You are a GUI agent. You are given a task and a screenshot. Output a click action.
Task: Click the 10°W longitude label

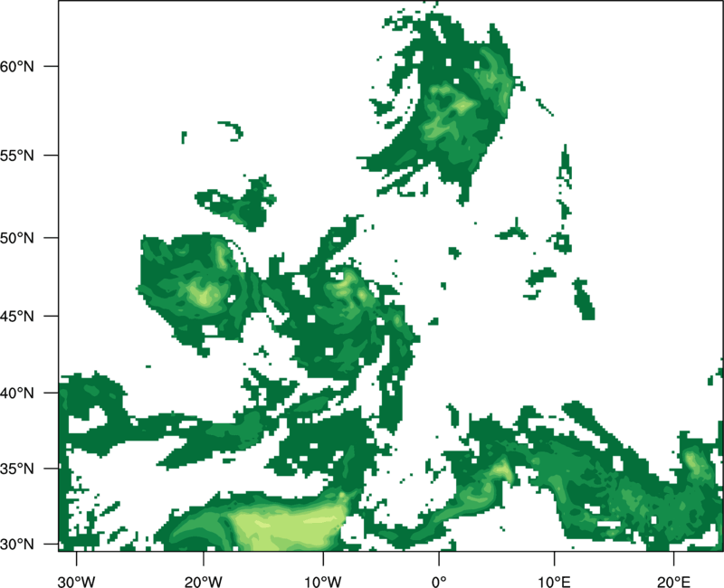pos(323,581)
